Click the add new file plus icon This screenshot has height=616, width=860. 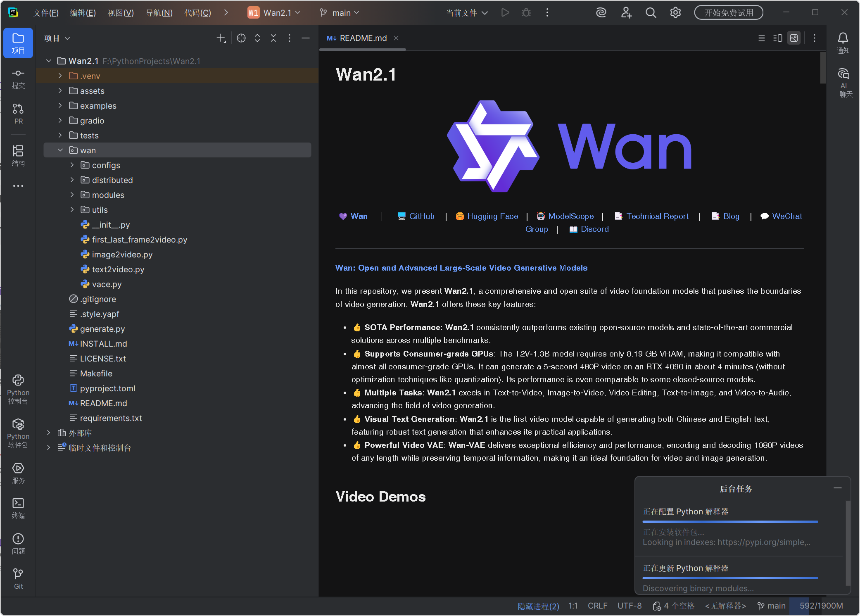(221, 38)
